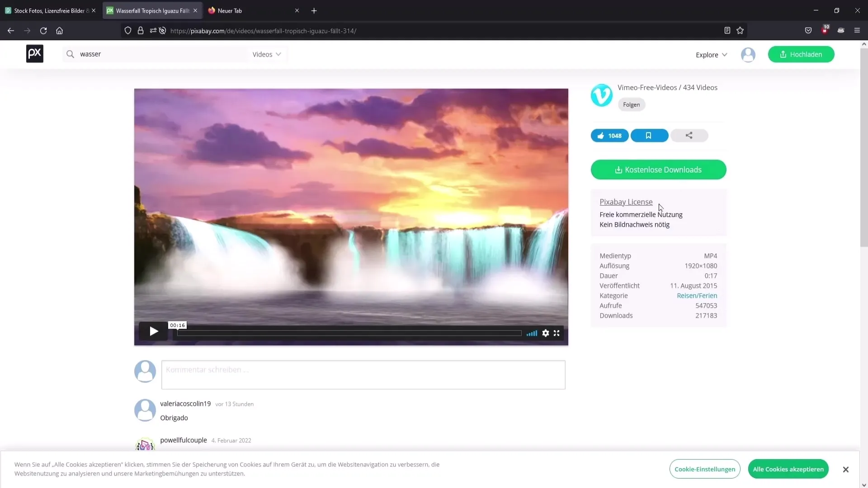The height and width of the screenshot is (488, 868).
Task: Click the bookmark/save icon
Action: point(649,135)
